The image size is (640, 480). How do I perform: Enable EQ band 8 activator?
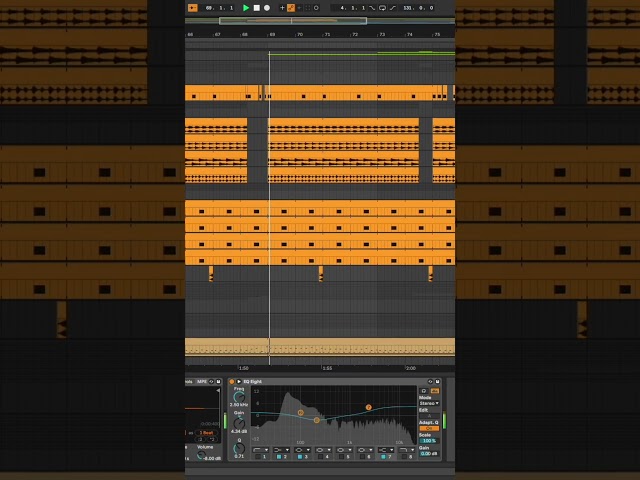click(x=404, y=457)
